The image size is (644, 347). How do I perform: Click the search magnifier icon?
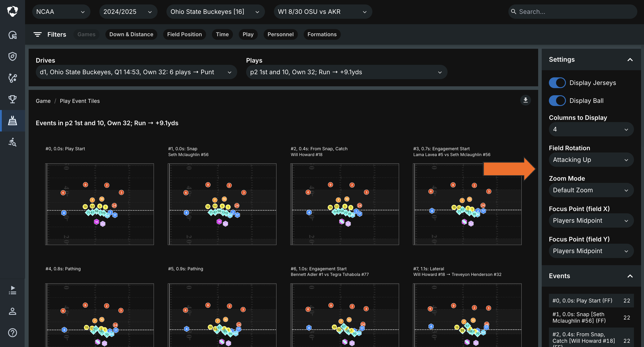514,11
